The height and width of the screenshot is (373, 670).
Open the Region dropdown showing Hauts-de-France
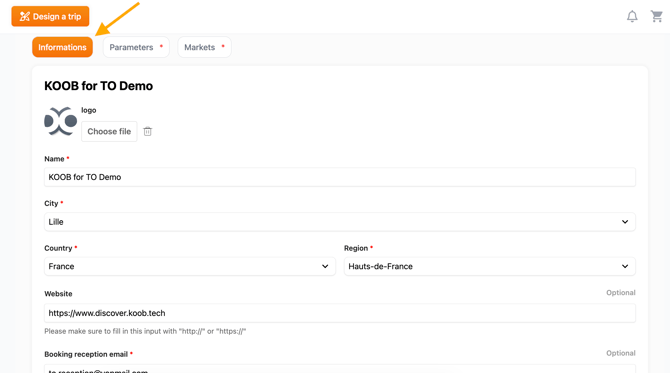tap(490, 266)
